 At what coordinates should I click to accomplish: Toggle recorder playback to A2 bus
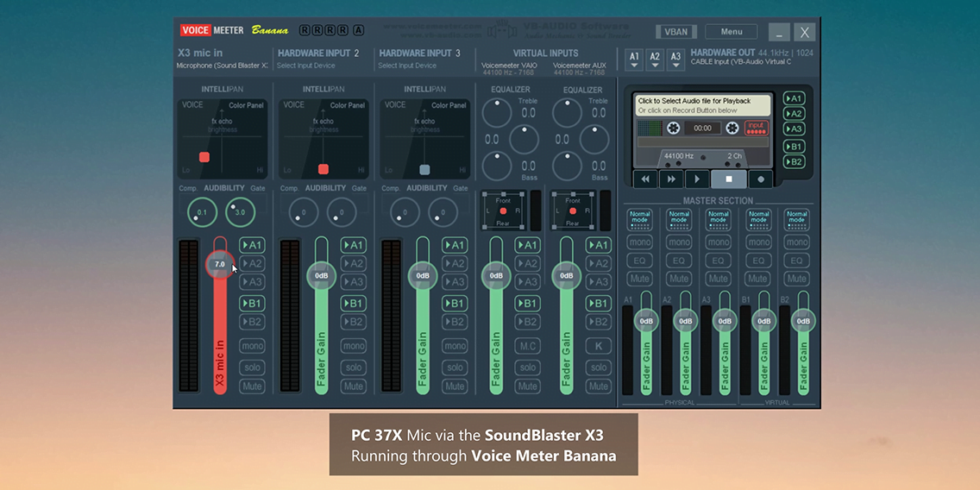pyautogui.click(x=794, y=114)
